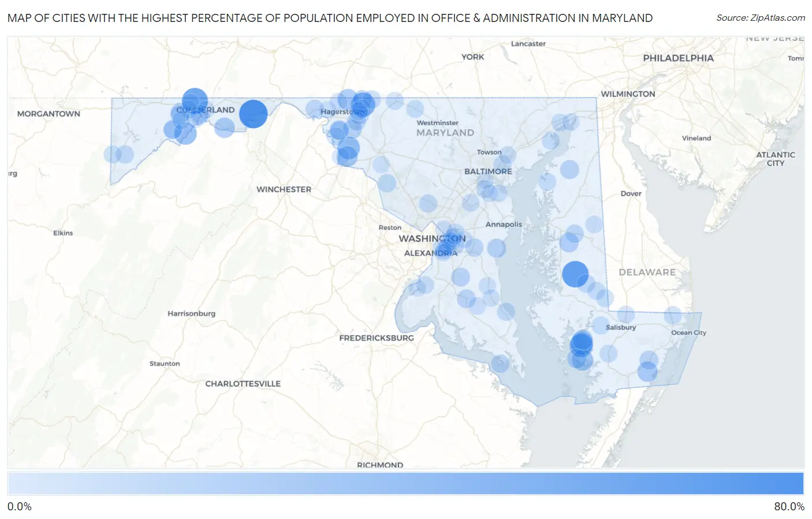The width and height of the screenshot is (812, 519).
Task: Click the PHILADELPHIA city label
Action: (x=678, y=58)
